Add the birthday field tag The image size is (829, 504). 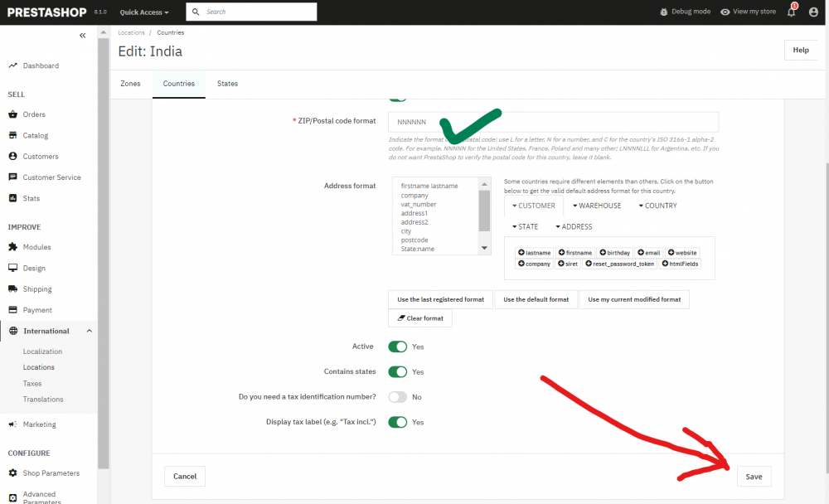(615, 253)
